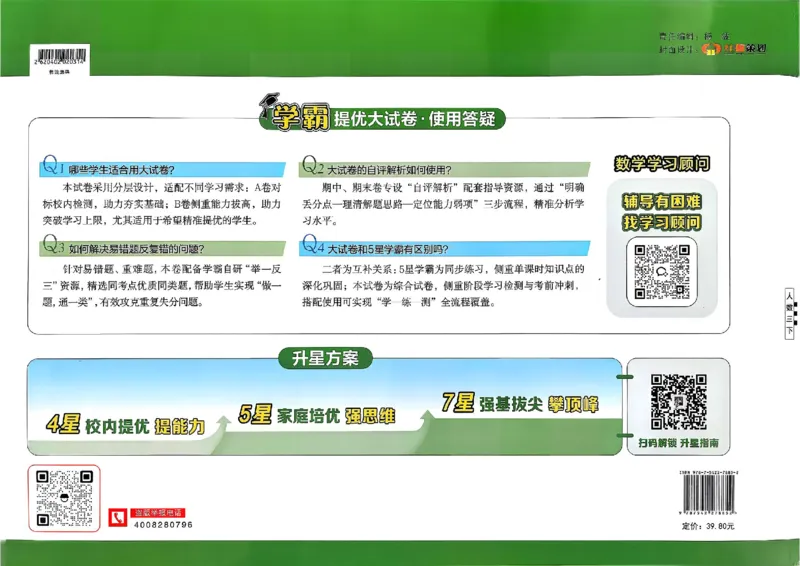Click the 7星 label

[458, 403]
